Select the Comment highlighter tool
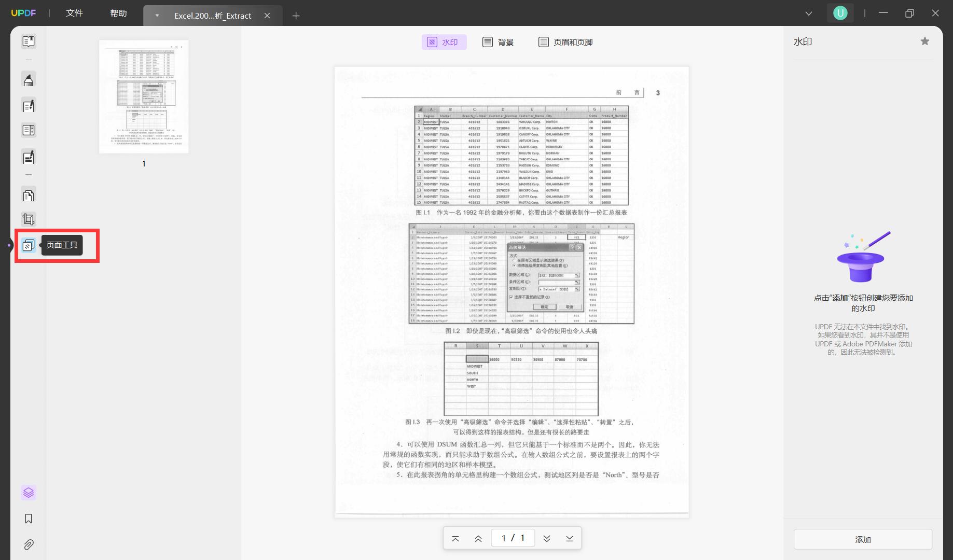Screen dimensions: 953x560 click(x=29, y=79)
